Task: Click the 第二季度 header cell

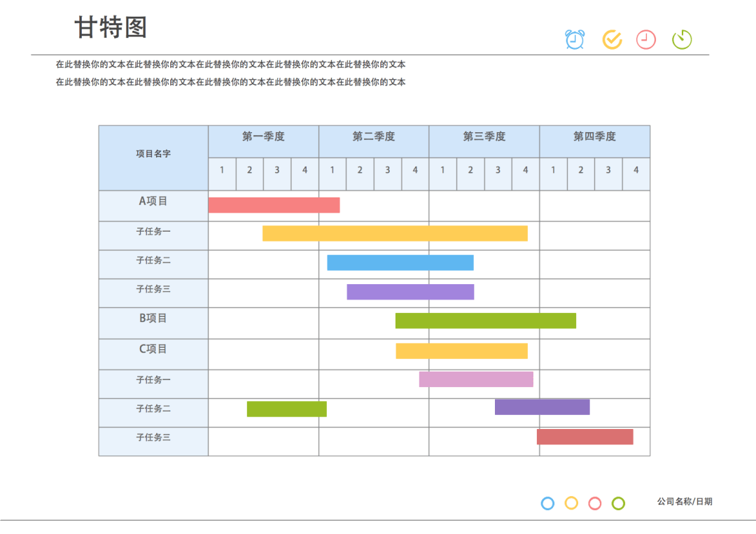Action: 374,141
